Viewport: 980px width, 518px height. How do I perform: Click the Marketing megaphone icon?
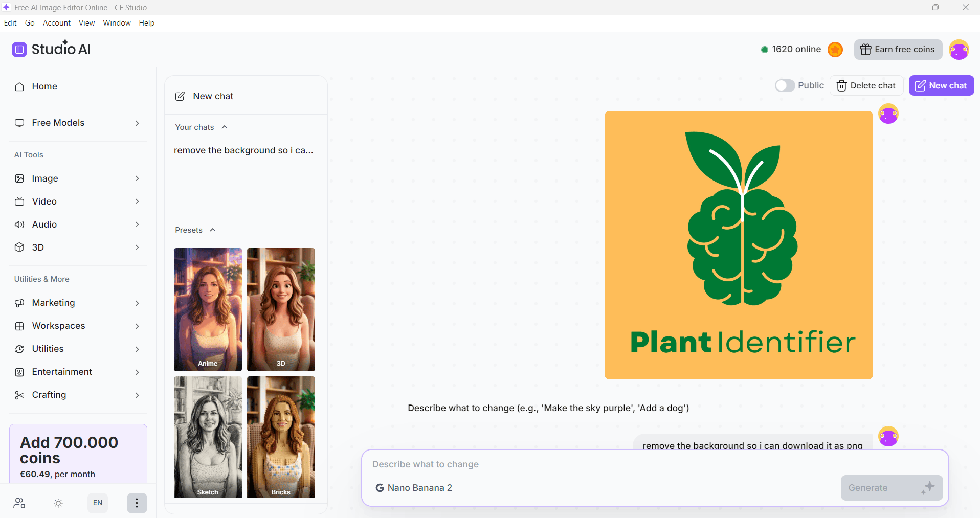pos(19,303)
